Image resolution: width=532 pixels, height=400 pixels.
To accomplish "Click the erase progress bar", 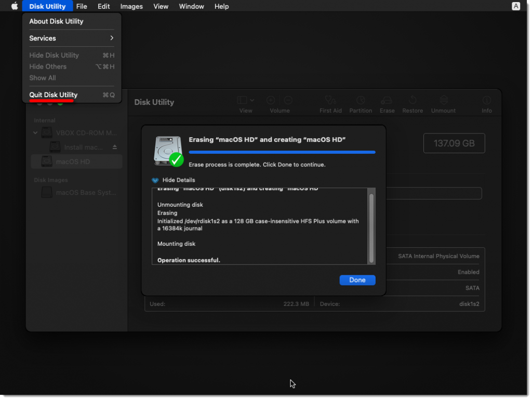I will [282, 152].
